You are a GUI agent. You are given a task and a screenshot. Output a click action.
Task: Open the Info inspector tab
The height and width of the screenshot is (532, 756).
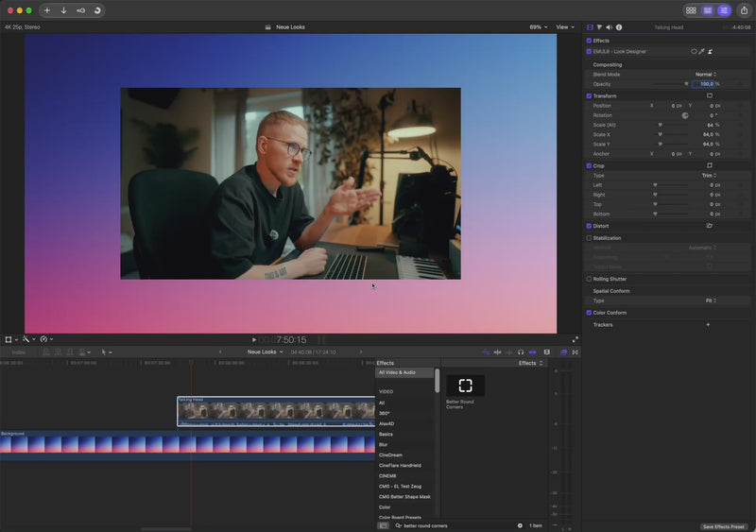619,27
